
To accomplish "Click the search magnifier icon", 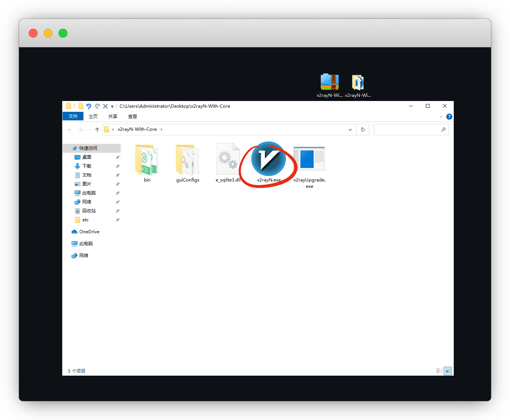I will pos(443,130).
